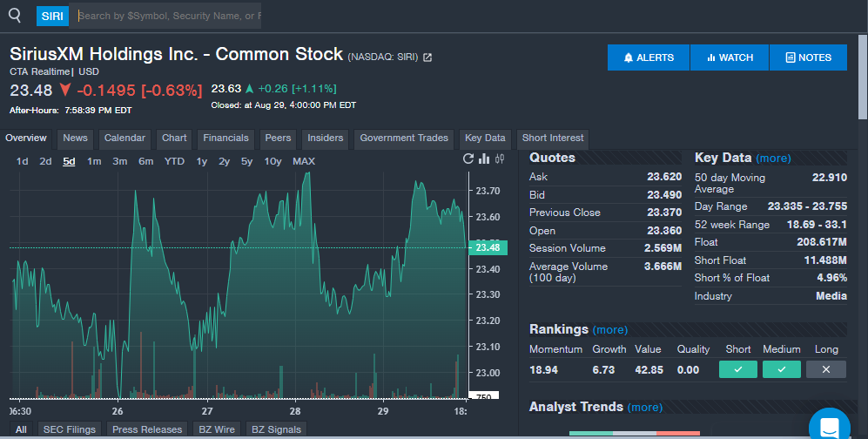Set chart range to YTD
The image size is (868, 439).
[174, 161]
